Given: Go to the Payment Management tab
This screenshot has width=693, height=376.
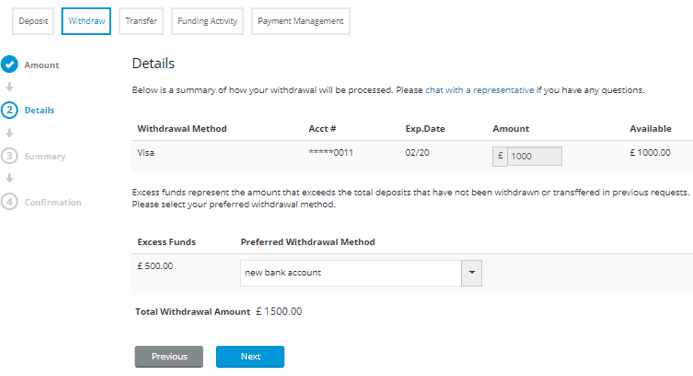Looking at the screenshot, I should tap(301, 21).
